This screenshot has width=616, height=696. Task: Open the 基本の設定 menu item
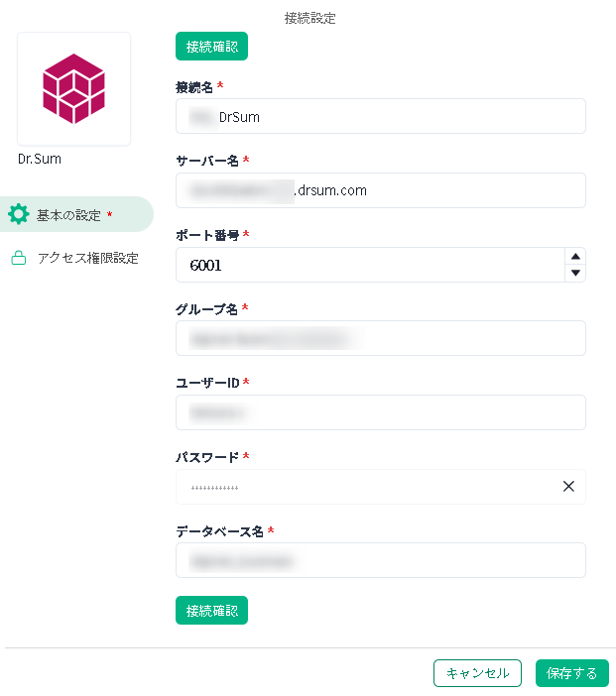(75, 214)
